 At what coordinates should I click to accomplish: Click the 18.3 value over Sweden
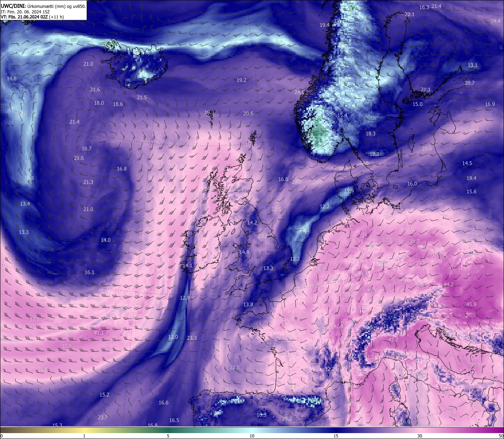point(371,133)
